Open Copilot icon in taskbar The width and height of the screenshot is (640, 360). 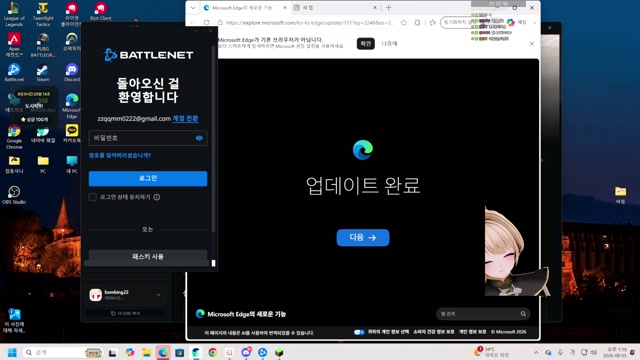pyautogui.click(x=130, y=352)
